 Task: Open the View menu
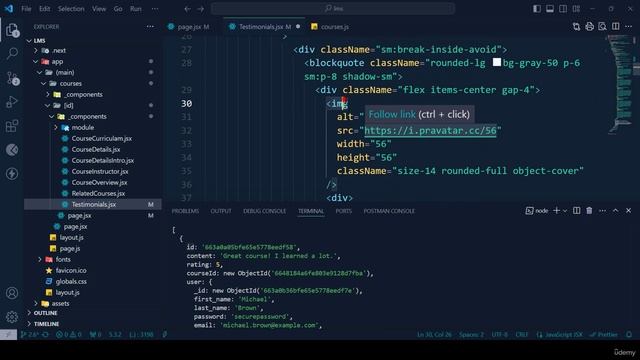pyautogui.click(x=99, y=9)
